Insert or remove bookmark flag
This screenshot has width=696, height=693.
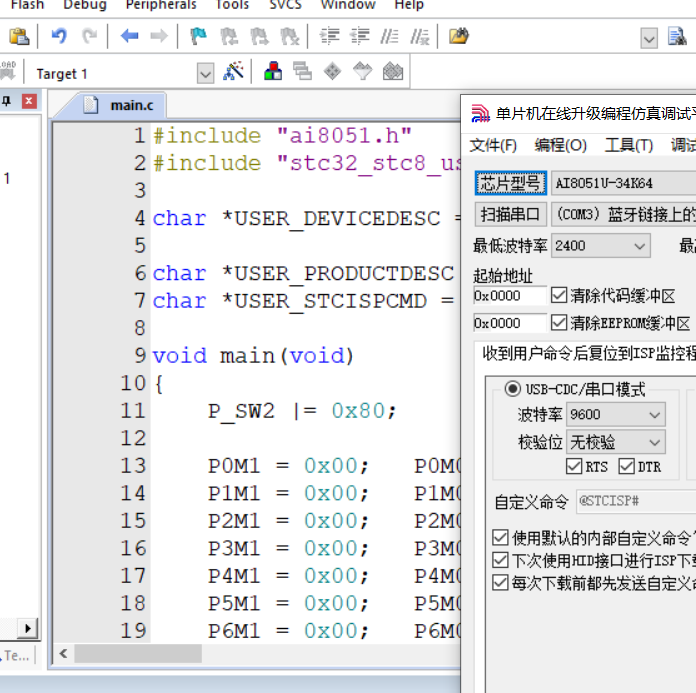(x=198, y=36)
